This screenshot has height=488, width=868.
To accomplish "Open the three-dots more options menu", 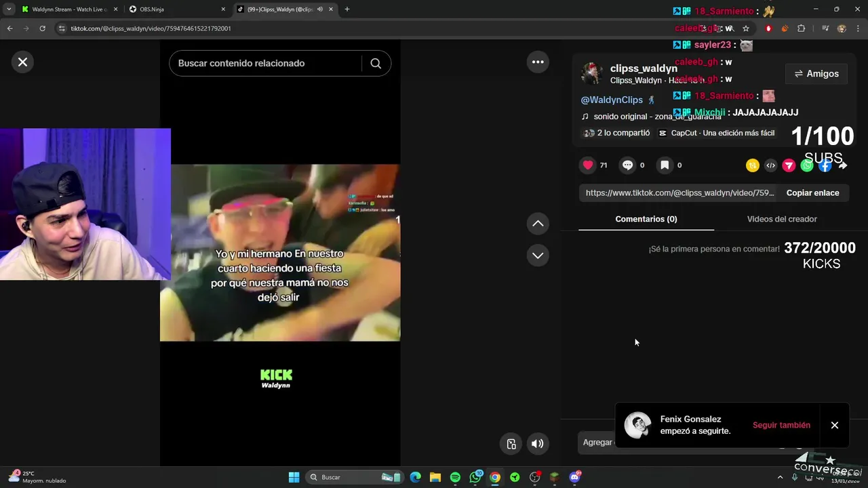I will (x=538, y=62).
